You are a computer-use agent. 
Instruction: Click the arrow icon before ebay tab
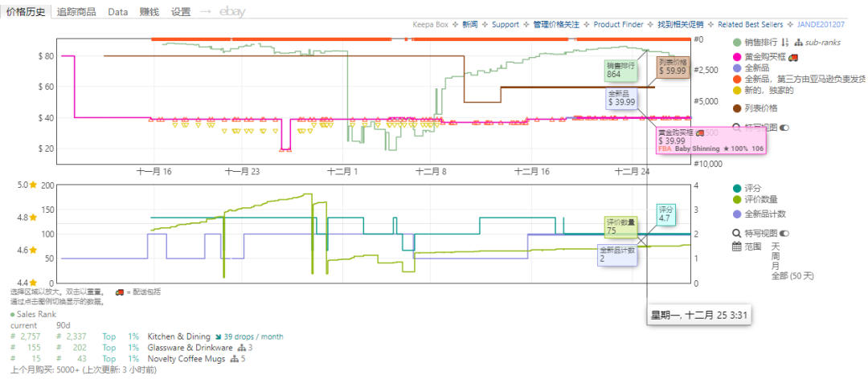pyautogui.click(x=205, y=12)
